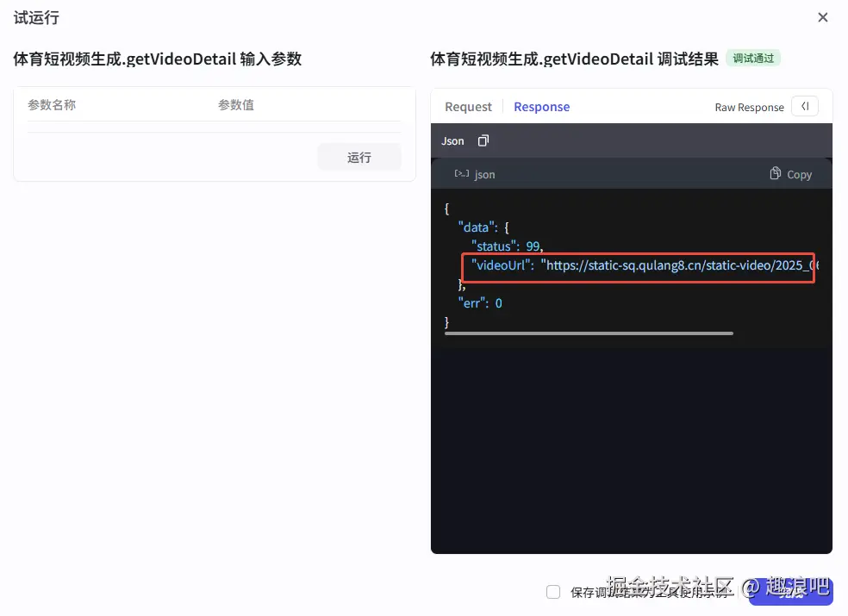Click the 参数名称 column header
This screenshot has height=616, width=848.
click(52, 105)
